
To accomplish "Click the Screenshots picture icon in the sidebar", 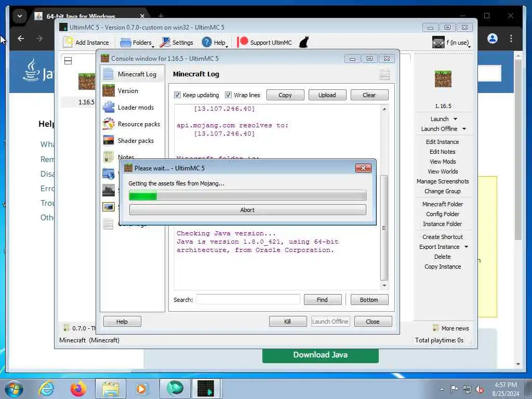I will 109,207.
